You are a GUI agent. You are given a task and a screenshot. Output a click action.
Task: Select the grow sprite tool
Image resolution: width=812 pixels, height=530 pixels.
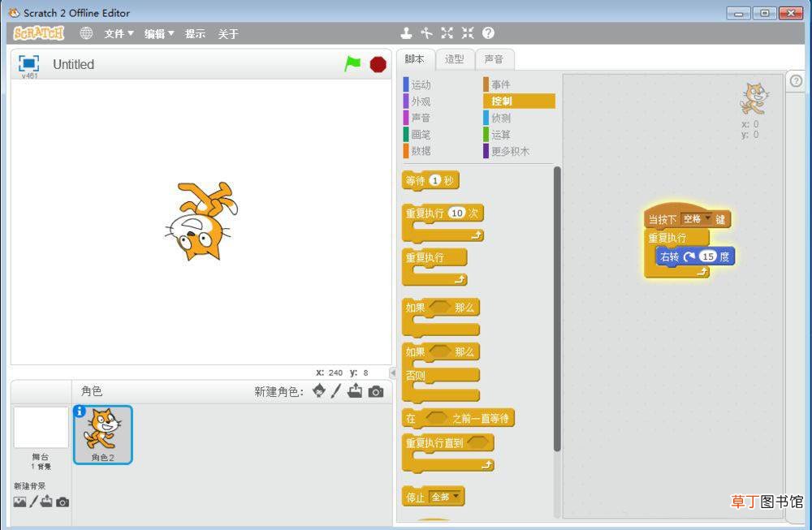coord(447,33)
